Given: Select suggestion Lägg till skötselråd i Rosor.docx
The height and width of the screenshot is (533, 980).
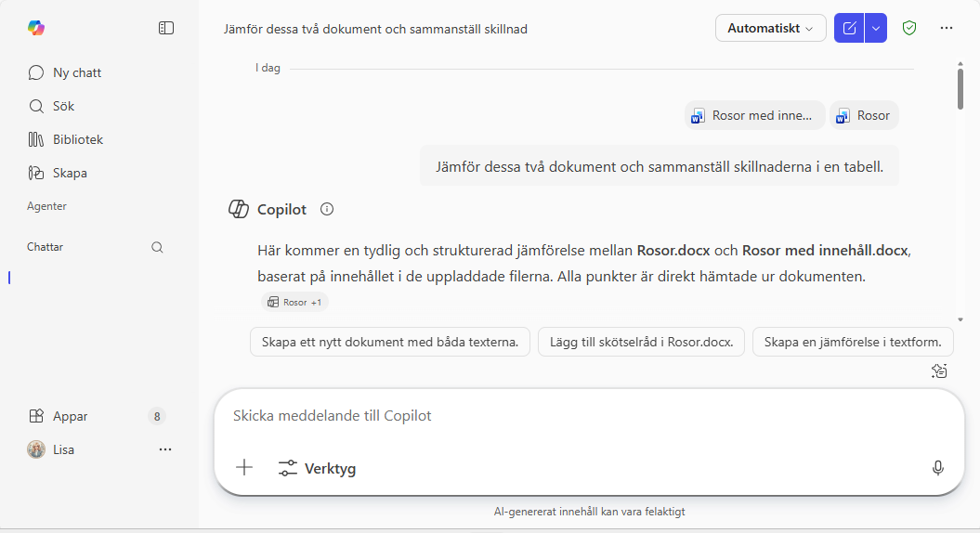Looking at the screenshot, I should [x=641, y=342].
